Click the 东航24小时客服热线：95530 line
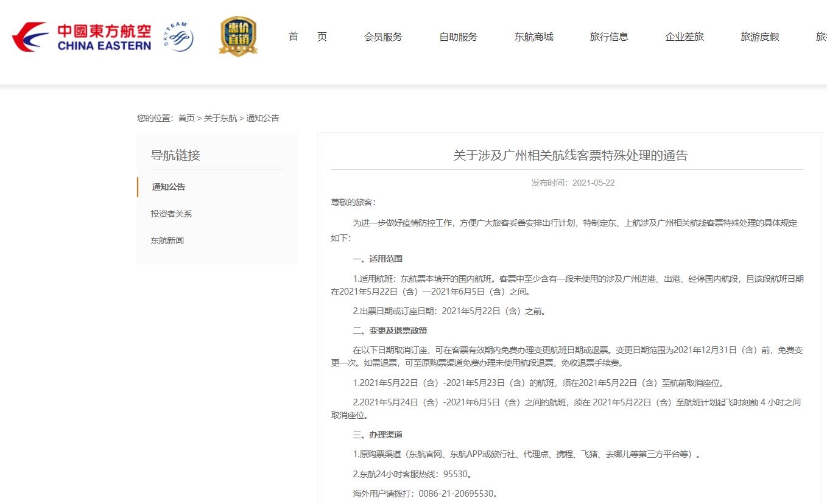 pyautogui.click(x=412, y=474)
